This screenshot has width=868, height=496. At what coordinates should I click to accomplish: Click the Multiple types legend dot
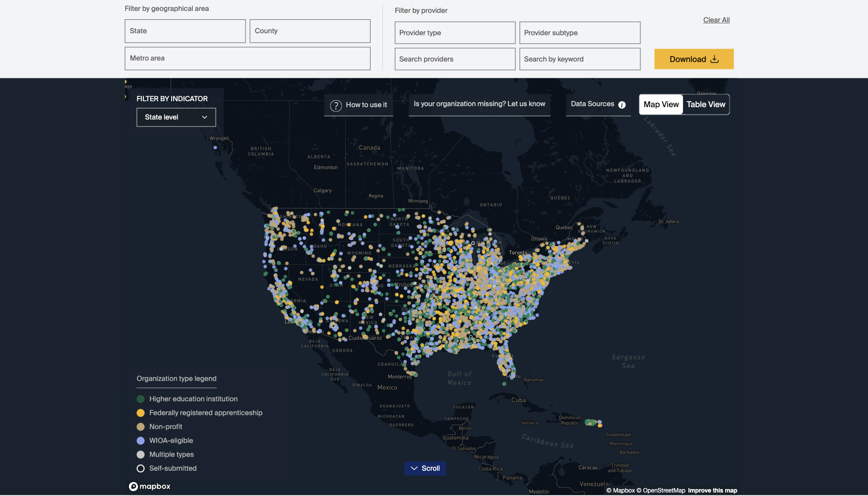141,455
